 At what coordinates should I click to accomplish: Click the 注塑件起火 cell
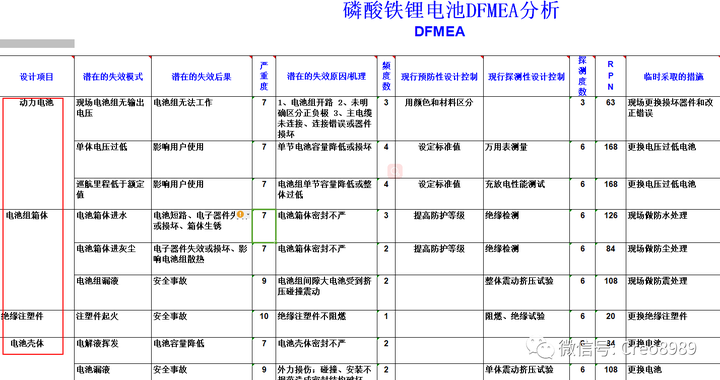pos(113,324)
